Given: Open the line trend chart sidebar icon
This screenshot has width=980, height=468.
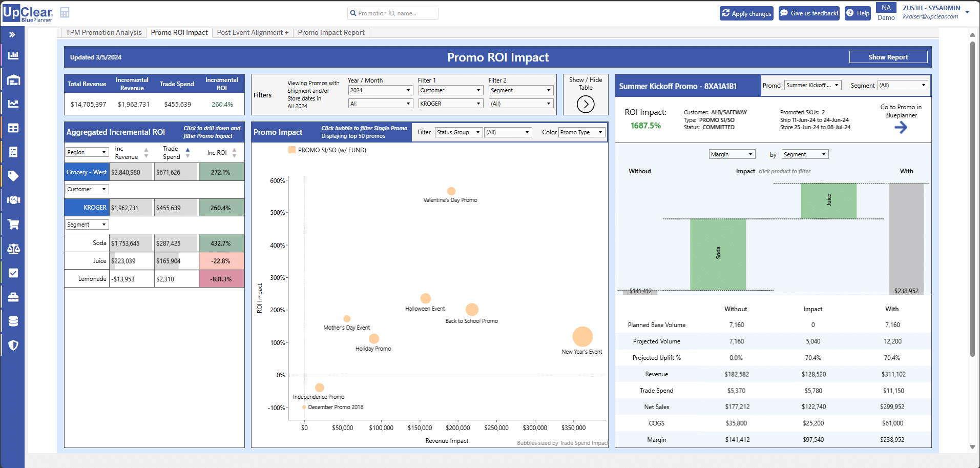Looking at the screenshot, I should click(13, 104).
